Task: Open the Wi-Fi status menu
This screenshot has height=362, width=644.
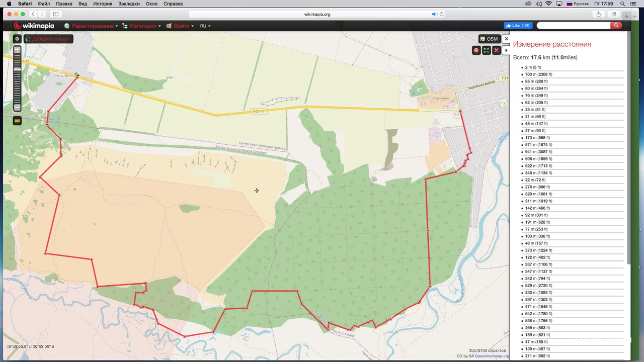Action: click(549, 4)
